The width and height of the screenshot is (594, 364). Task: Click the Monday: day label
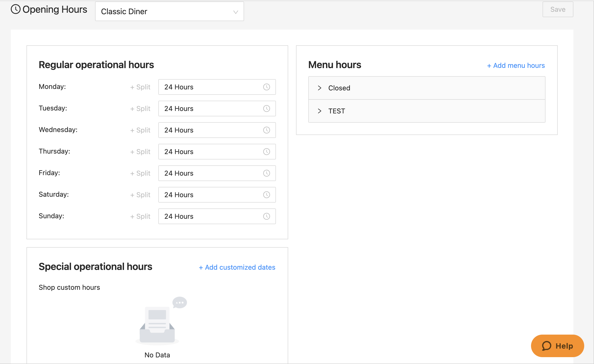(52, 87)
